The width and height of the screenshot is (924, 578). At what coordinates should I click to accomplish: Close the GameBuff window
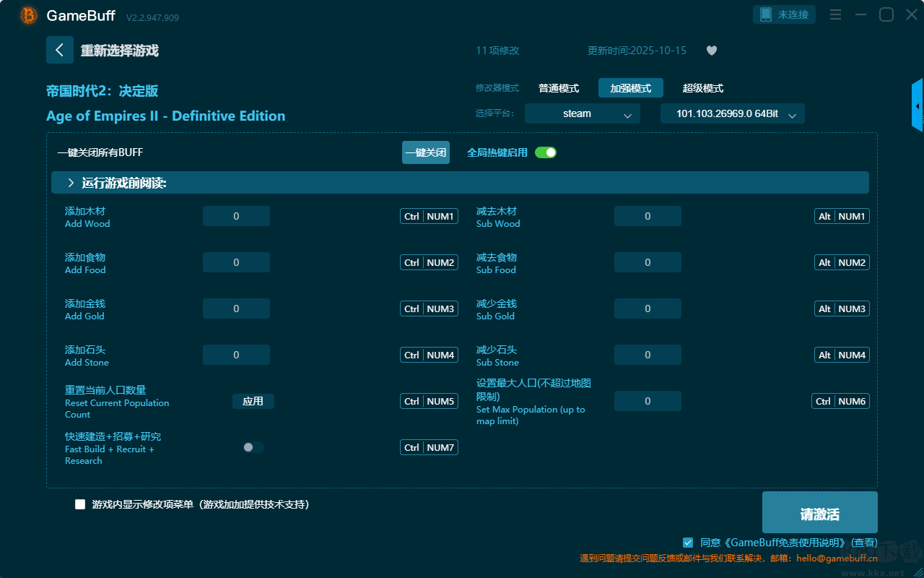pos(912,14)
